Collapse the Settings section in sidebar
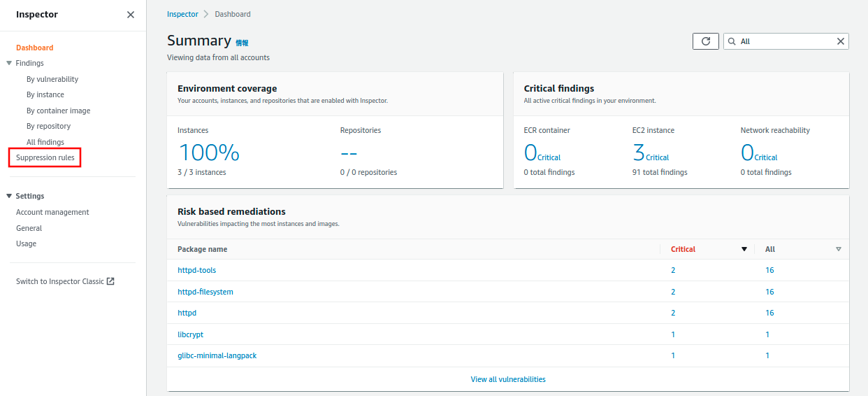The height and width of the screenshot is (396, 868). click(x=9, y=196)
